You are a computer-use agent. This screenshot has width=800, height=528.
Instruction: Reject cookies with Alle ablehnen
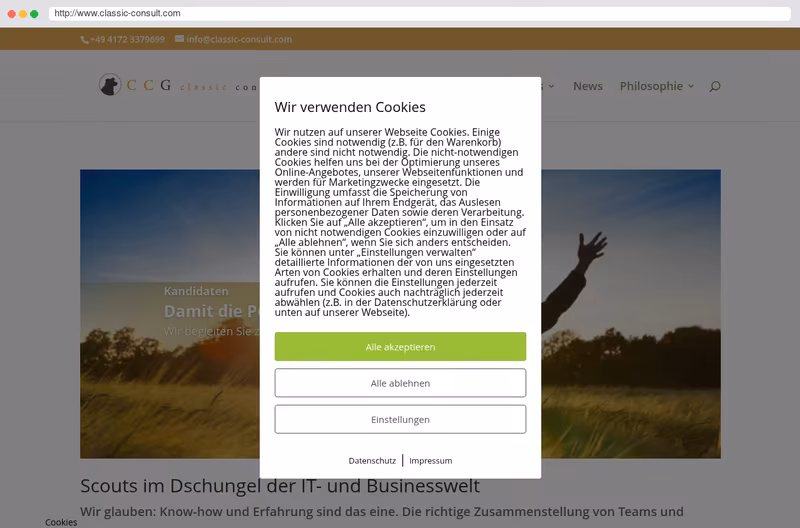tap(400, 383)
